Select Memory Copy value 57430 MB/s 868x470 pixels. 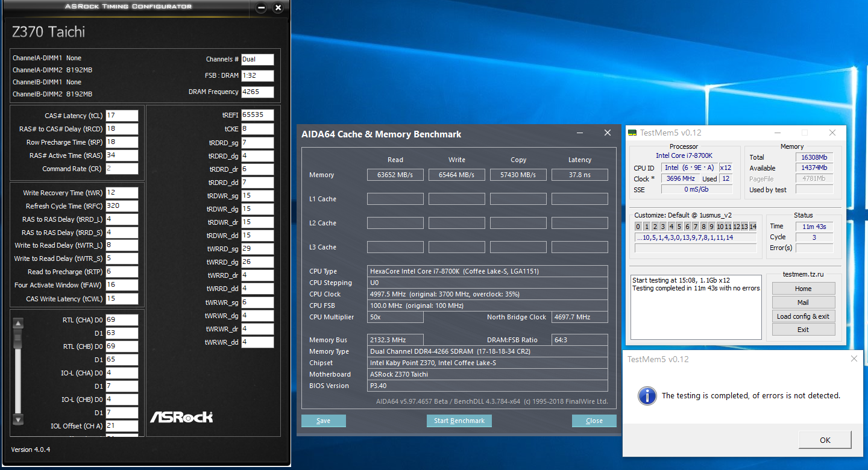coord(518,175)
